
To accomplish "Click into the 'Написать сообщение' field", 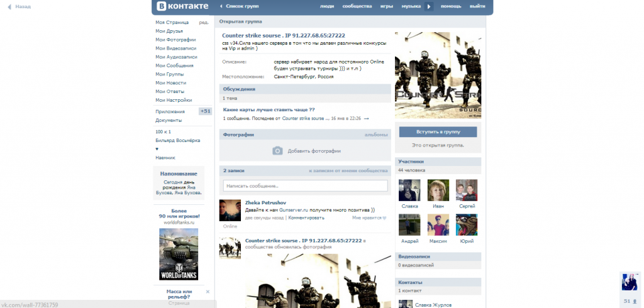I will [x=305, y=186].
